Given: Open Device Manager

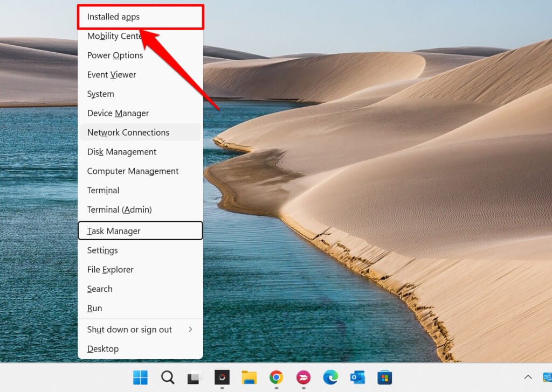Looking at the screenshot, I should click(140, 113).
